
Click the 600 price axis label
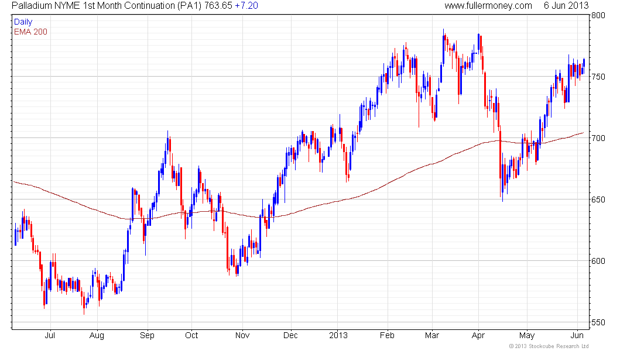click(x=598, y=261)
